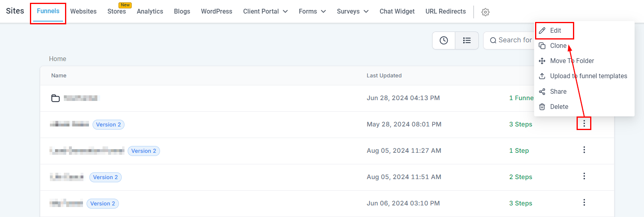Click Version 2 badge in Aug 05 11:27 row

144,151
